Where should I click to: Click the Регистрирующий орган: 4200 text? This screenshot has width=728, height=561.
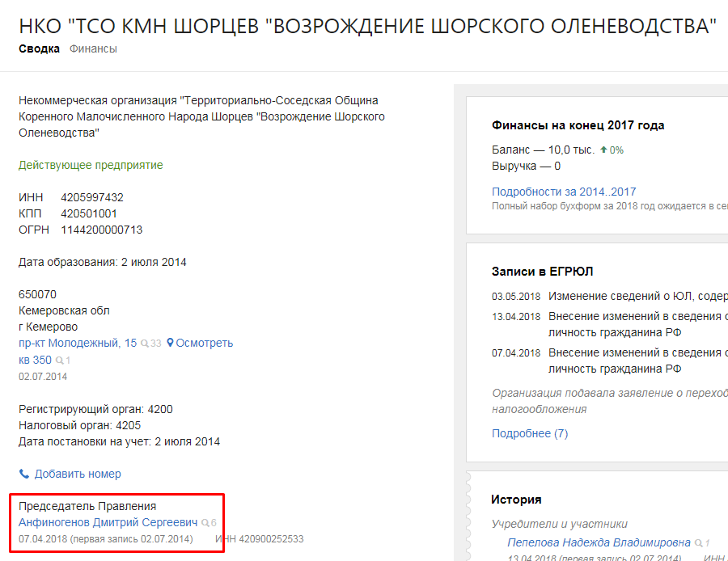tap(95, 409)
